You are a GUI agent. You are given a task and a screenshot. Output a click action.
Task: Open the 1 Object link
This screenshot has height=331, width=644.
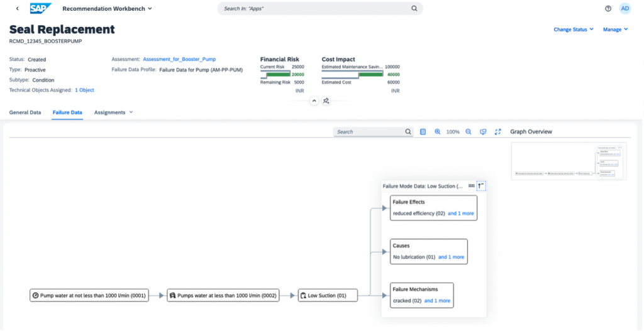(x=84, y=90)
